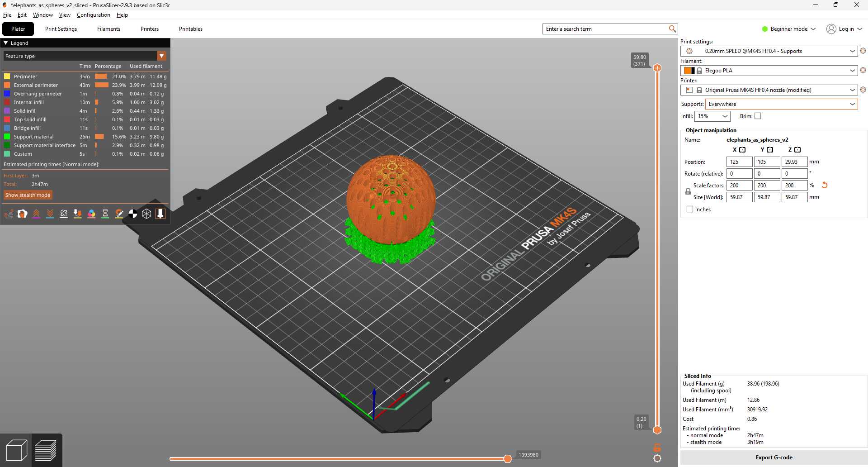Image resolution: width=868 pixels, height=467 pixels.
Task: Open the Configuration menu
Action: coord(93,15)
